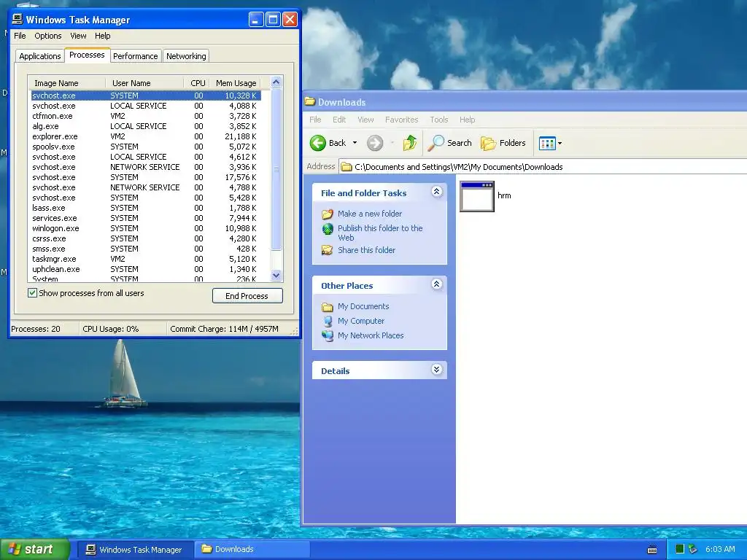The width and height of the screenshot is (747, 560).
Task: Open Task Manager View menu
Action: point(78,36)
